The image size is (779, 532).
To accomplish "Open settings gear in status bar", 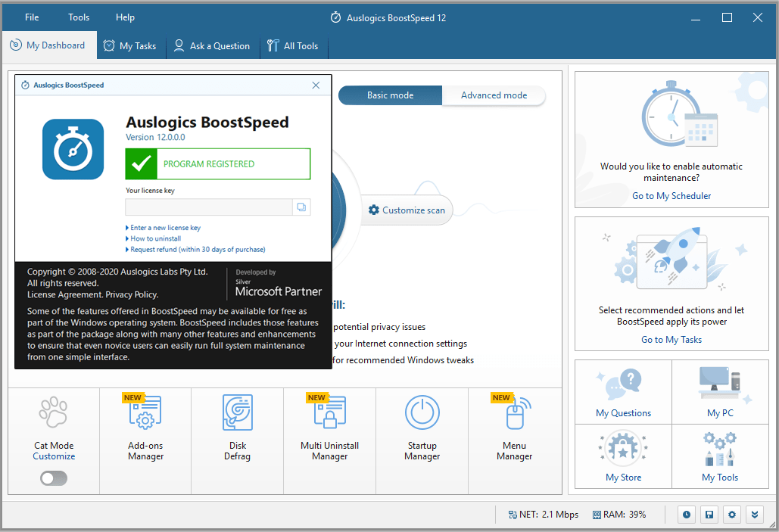I will (732, 515).
